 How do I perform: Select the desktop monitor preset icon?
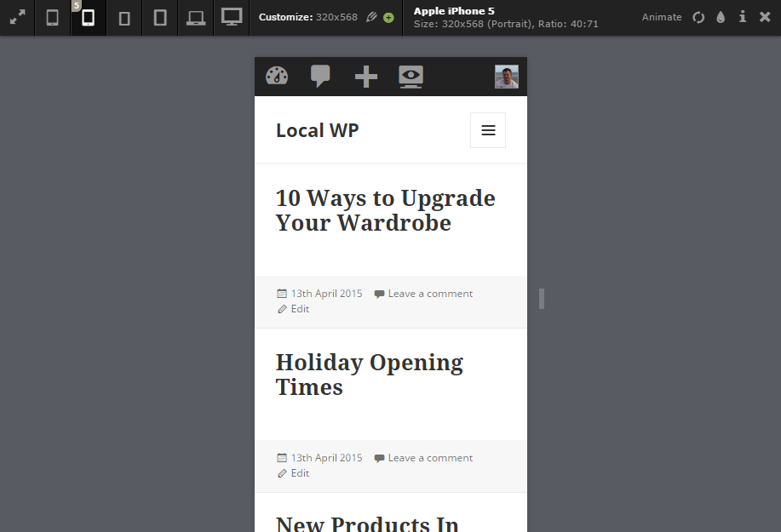pyautogui.click(x=232, y=17)
